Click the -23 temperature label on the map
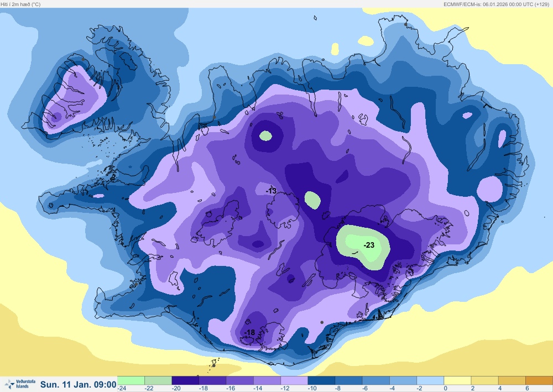 (x=369, y=245)
